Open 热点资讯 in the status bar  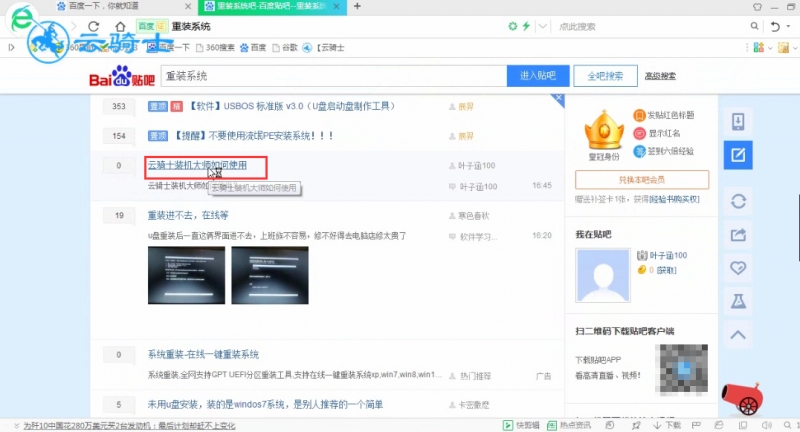569,425
